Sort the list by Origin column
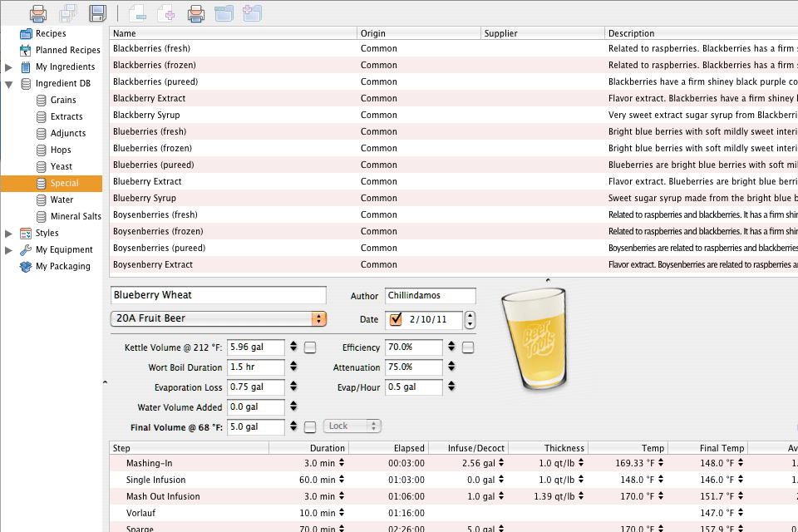The image size is (798, 532). 418,33
